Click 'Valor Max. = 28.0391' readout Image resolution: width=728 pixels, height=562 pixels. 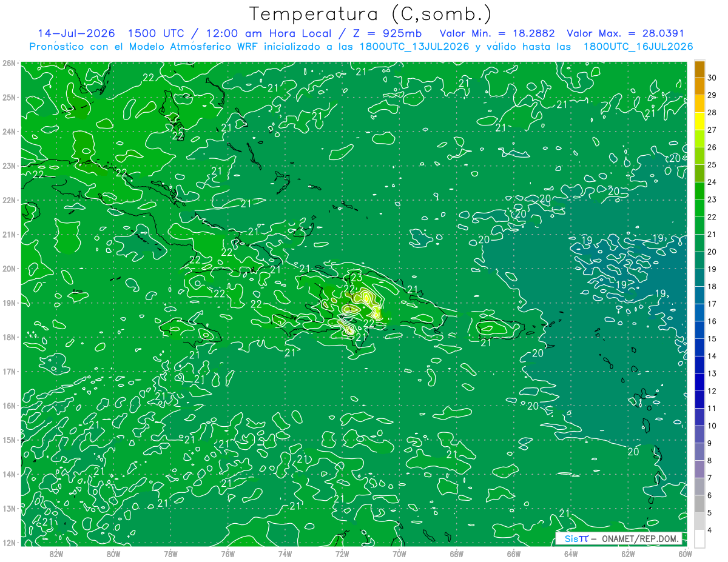tap(625, 33)
